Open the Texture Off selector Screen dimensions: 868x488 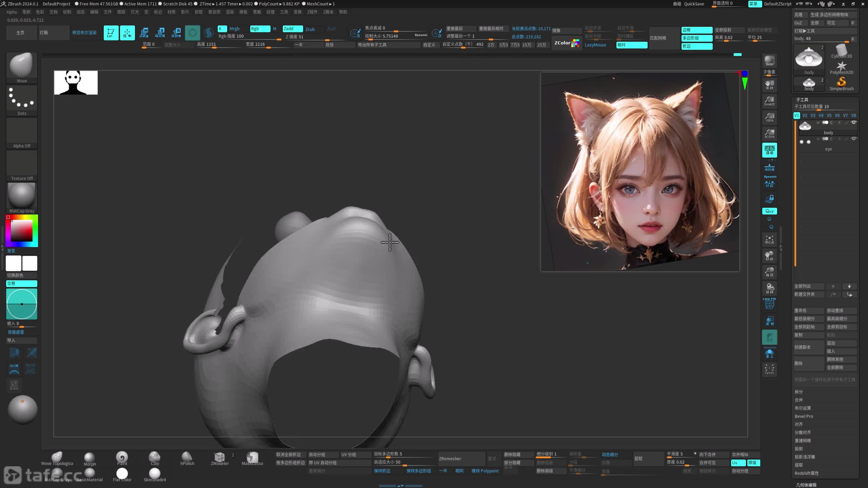click(22, 165)
